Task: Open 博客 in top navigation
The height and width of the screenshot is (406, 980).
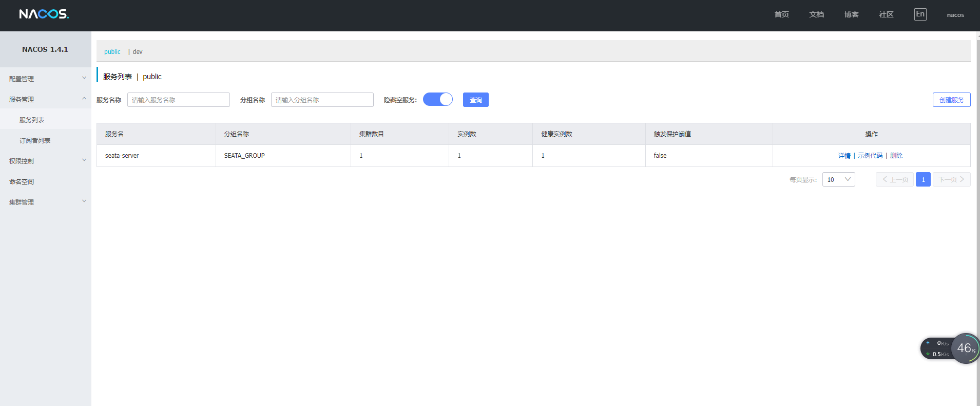Action: [x=851, y=14]
